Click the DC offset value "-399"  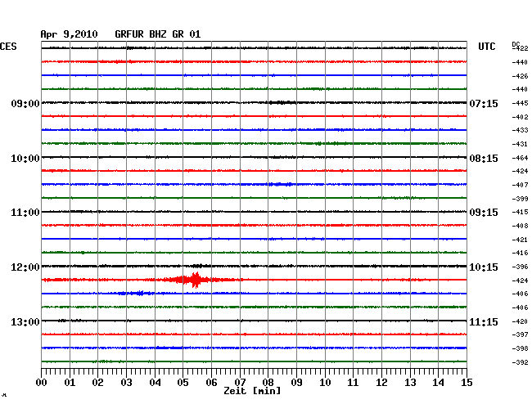(520, 199)
